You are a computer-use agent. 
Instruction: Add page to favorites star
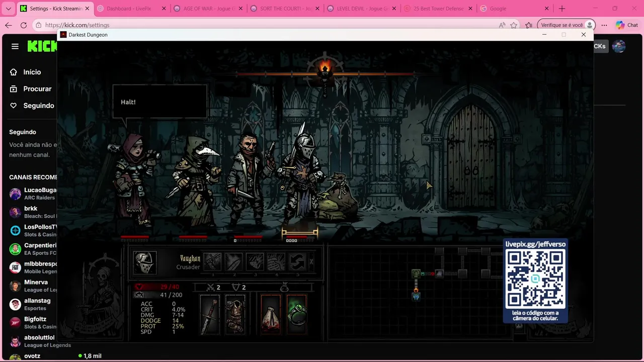pos(514,25)
